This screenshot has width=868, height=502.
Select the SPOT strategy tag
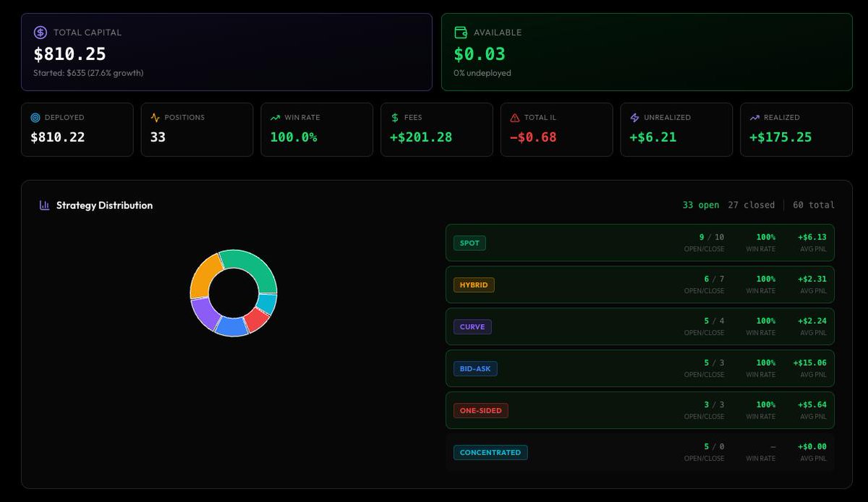469,243
